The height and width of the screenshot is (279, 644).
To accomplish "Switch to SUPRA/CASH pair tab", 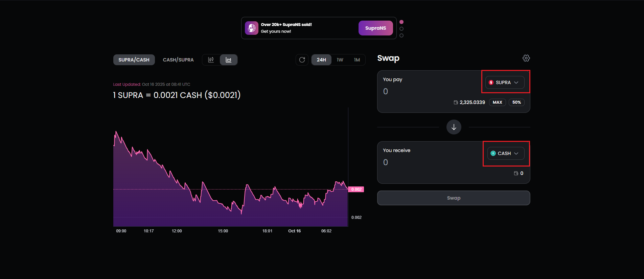I will [134, 60].
